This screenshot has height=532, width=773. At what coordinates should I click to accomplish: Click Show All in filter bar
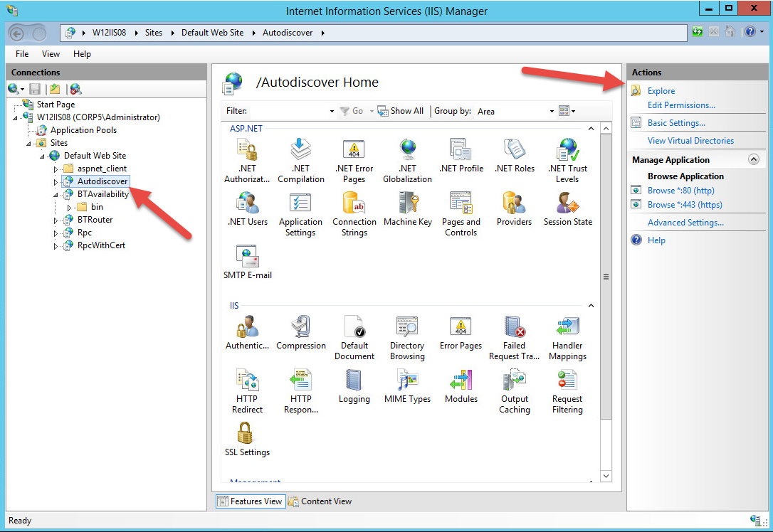pos(401,111)
